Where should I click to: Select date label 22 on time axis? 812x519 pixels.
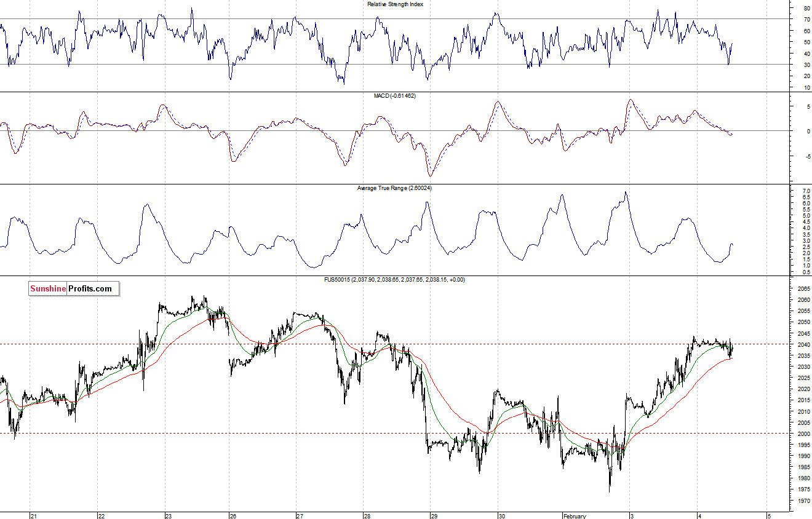click(x=101, y=516)
